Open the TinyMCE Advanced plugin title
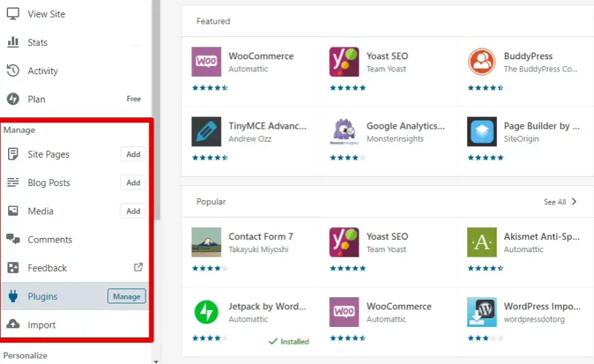 [x=267, y=126]
